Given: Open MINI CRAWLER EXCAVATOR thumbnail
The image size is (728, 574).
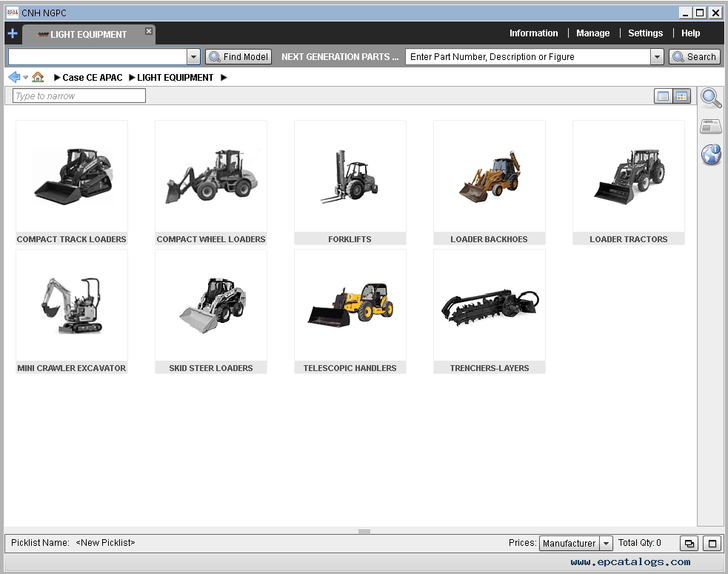Looking at the screenshot, I should [x=72, y=312].
